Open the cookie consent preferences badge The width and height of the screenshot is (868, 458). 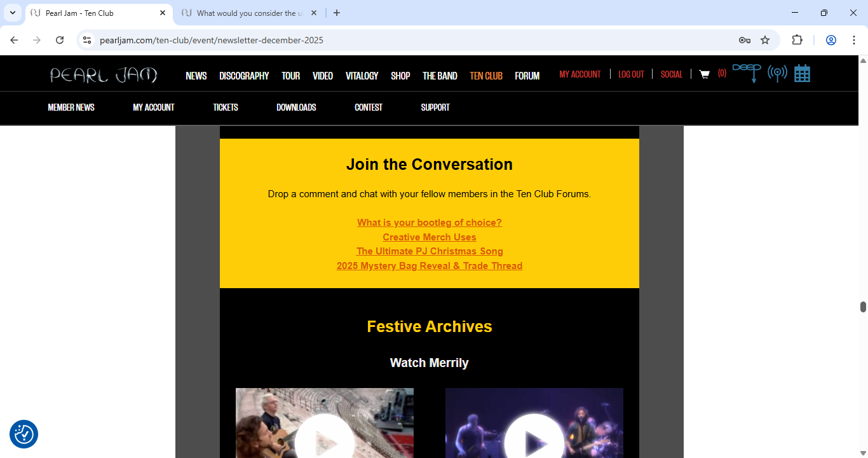(24, 434)
